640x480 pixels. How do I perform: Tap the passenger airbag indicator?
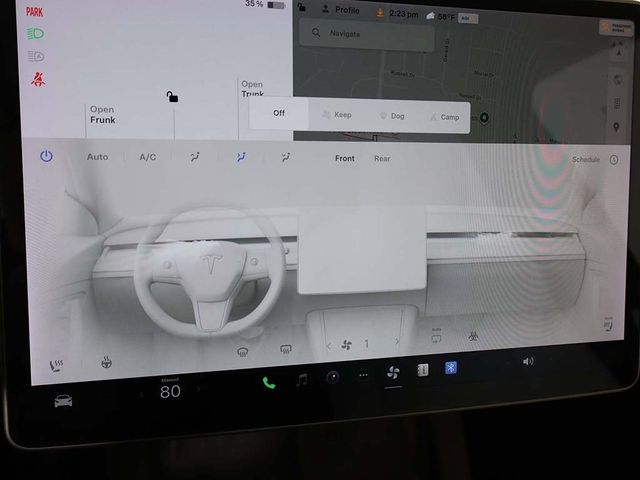(x=616, y=28)
